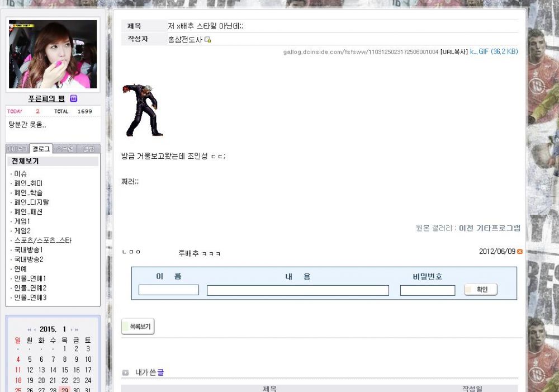Viewport: 559px width, 392px height.
Task: Switch to the 마이로그 tab
Action: click(17, 149)
